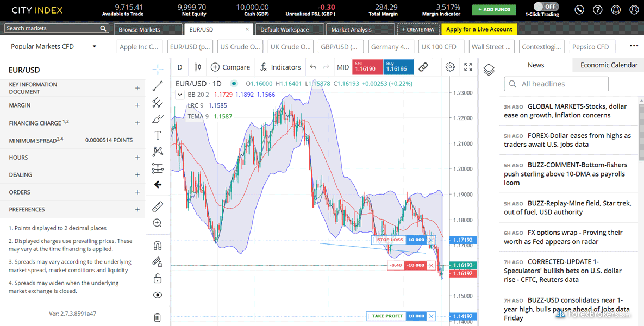Undo the last chart action

click(314, 67)
